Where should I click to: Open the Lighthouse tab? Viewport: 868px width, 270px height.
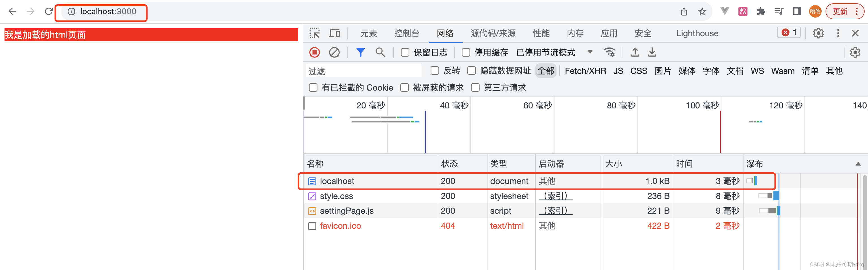coord(697,33)
